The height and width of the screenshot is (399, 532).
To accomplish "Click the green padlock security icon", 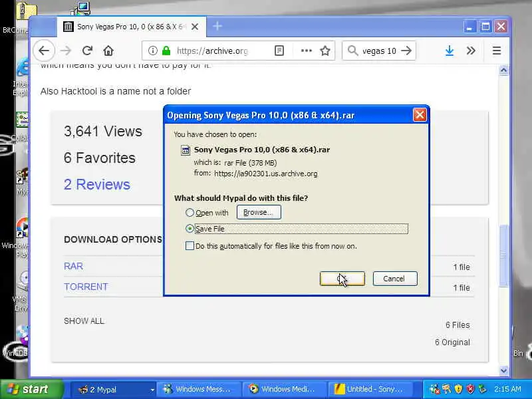I will click(x=166, y=51).
